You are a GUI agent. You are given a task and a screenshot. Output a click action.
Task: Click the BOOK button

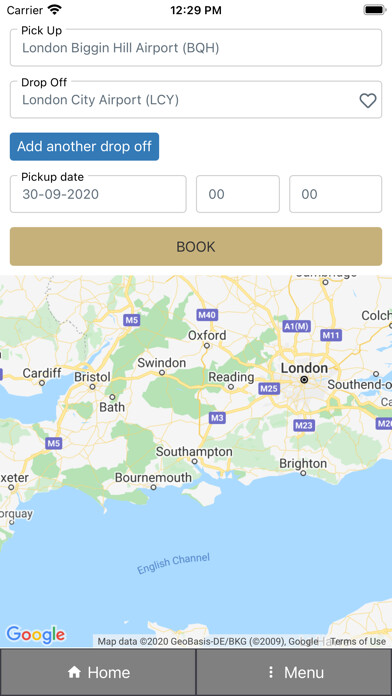(x=196, y=246)
